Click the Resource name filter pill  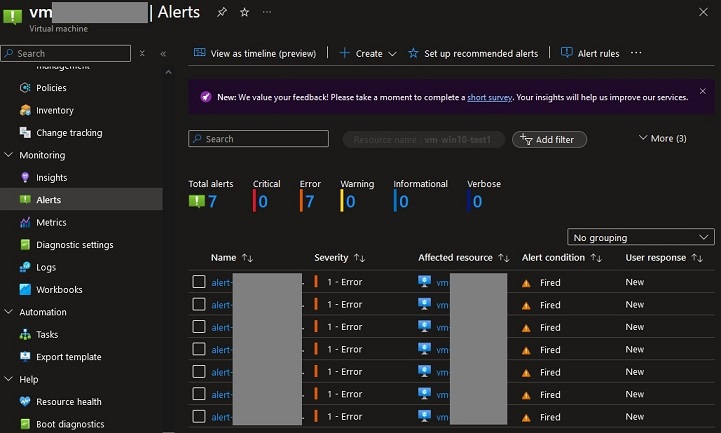coord(423,139)
